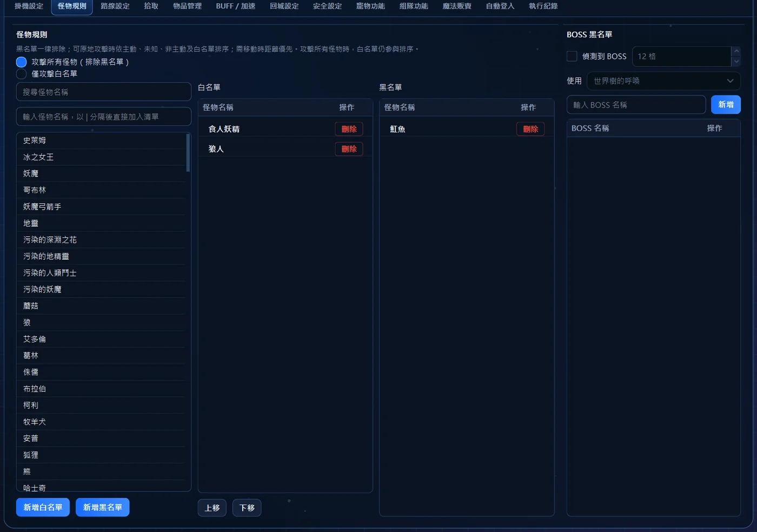Select 狼 in monster list
The width and height of the screenshot is (757, 532).
(x=101, y=323)
